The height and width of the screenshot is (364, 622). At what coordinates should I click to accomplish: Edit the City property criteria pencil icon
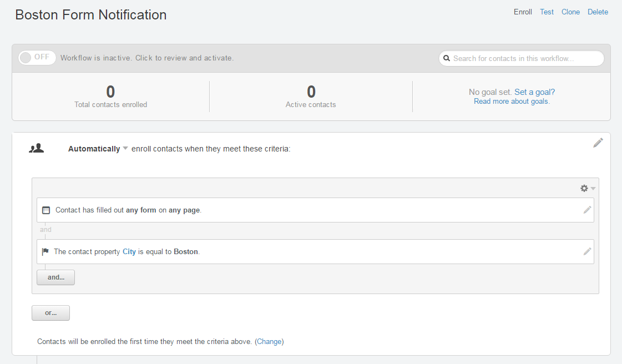tap(587, 251)
